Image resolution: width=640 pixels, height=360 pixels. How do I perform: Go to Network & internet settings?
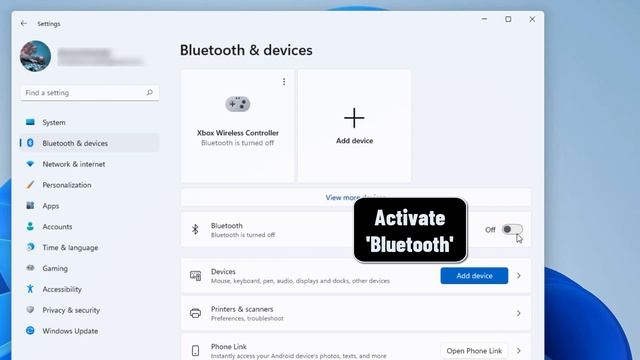(x=89, y=164)
